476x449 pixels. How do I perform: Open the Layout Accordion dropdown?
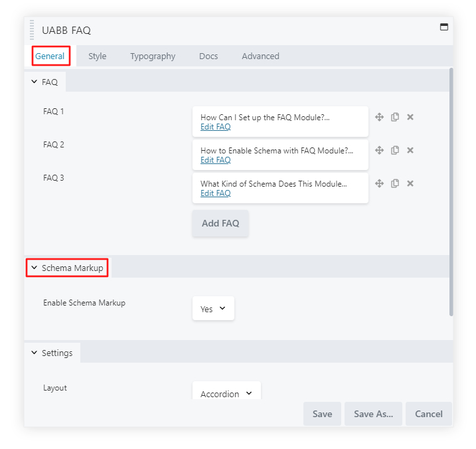(x=226, y=393)
